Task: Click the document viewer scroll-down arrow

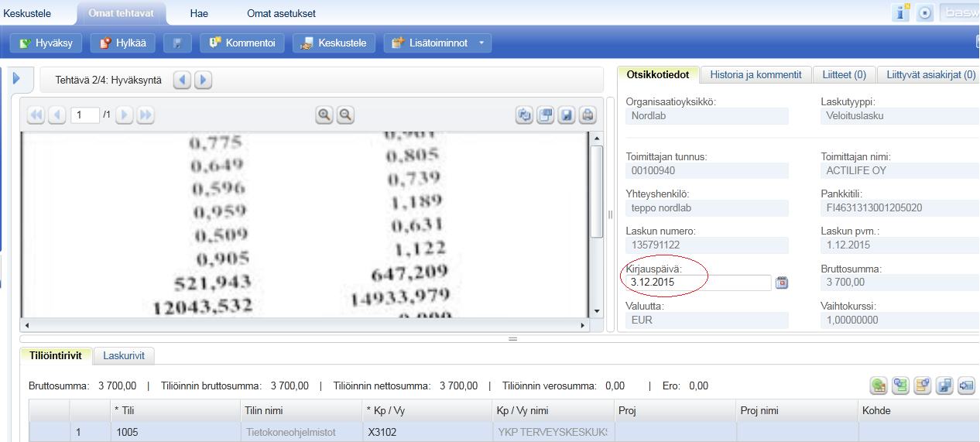Action: coord(597,311)
